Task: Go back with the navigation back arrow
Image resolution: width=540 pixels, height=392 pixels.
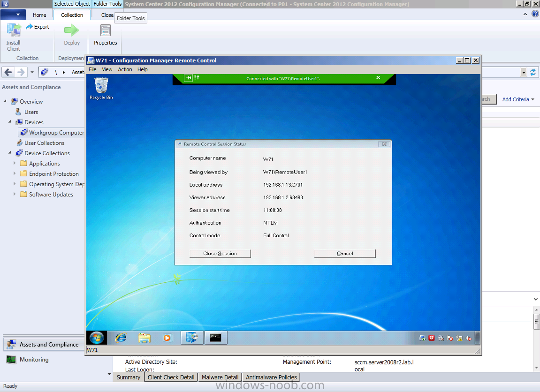Action: [8, 72]
